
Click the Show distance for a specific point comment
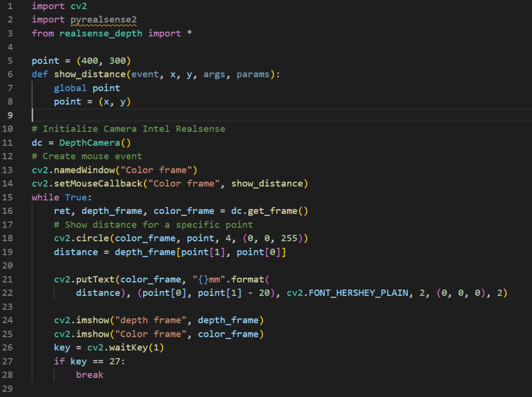point(153,225)
